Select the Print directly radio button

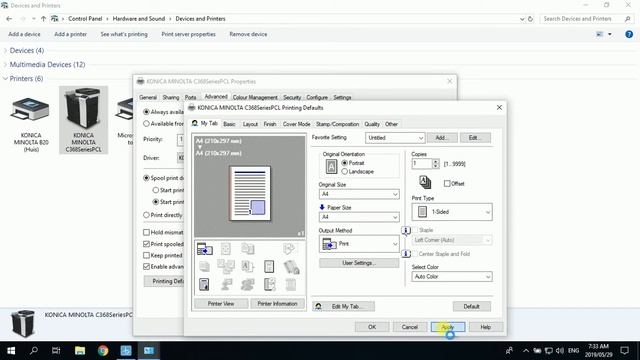147,215
